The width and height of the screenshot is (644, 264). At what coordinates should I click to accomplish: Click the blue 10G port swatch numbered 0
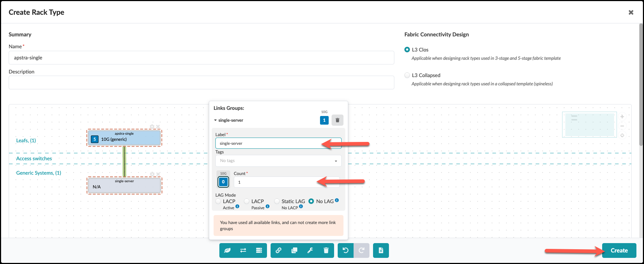pyautogui.click(x=223, y=182)
